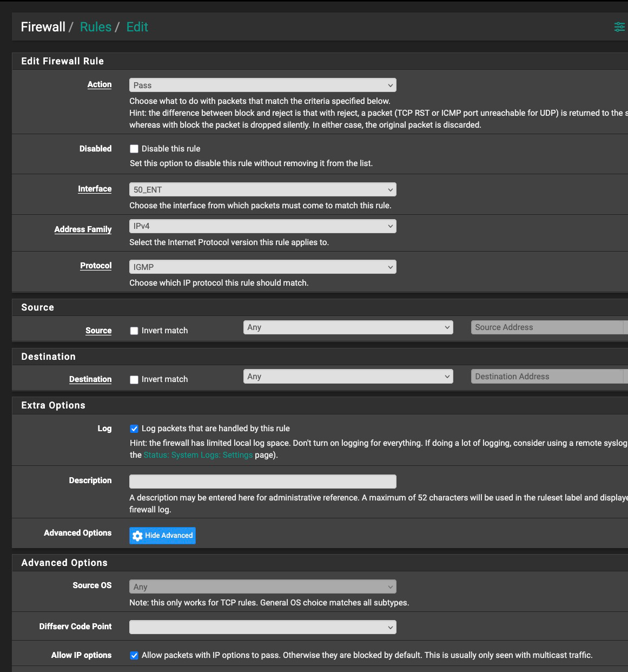The height and width of the screenshot is (672, 628).
Task: Click the Source Address input field
Action: 546,327
